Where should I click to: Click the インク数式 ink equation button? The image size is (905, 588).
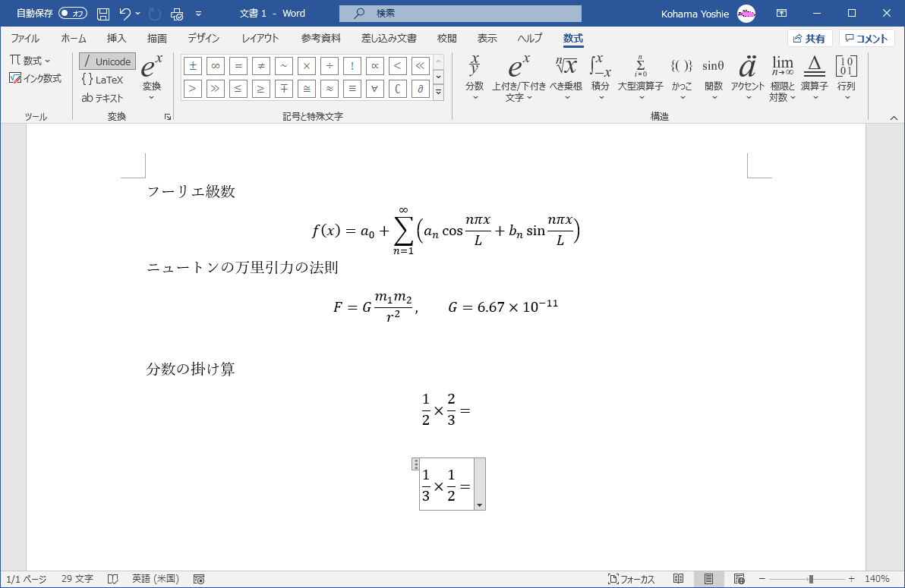[x=35, y=78]
